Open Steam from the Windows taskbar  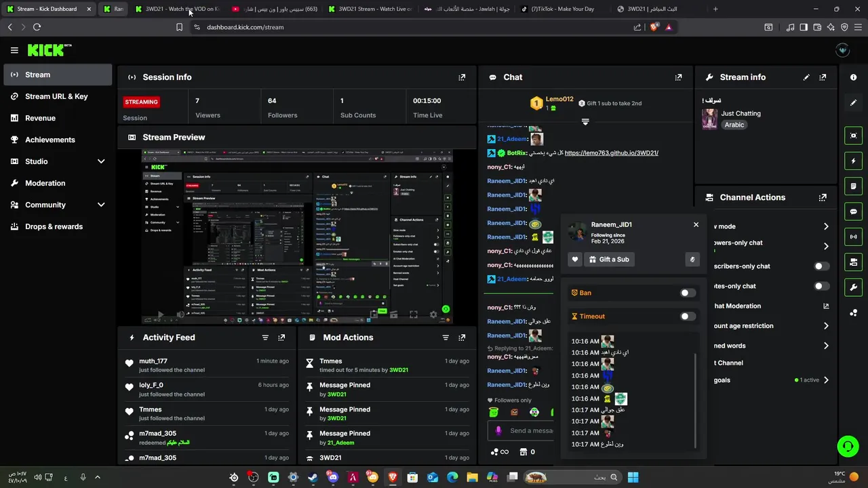coord(313,477)
